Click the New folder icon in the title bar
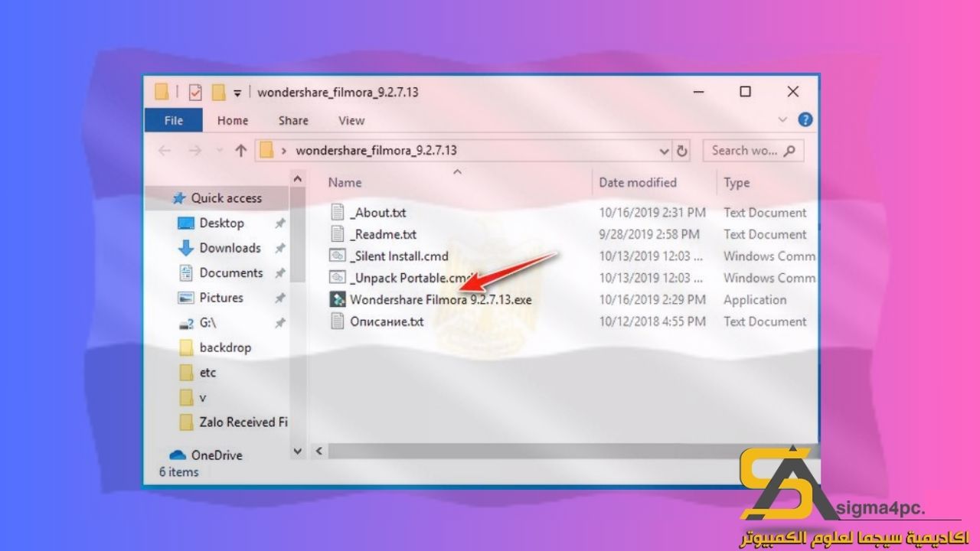This screenshot has width=980, height=551. coord(218,92)
